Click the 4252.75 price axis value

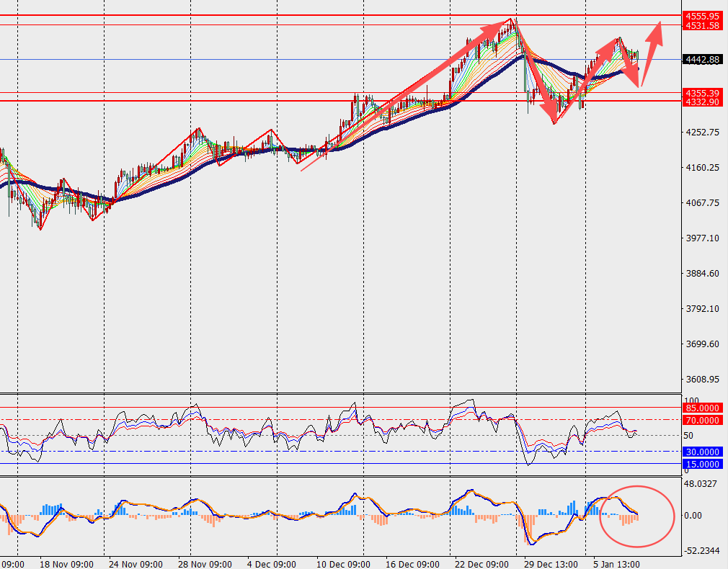pyautogui.click(x=702, y=133)
